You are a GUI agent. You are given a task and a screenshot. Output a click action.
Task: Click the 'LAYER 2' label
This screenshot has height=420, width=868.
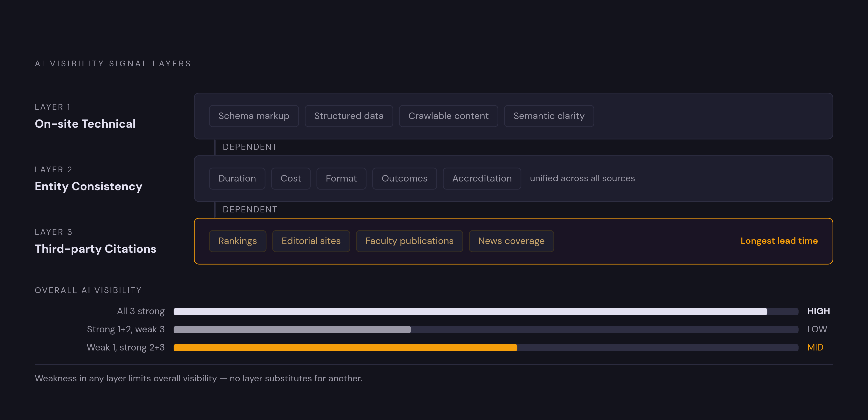coord(54,170)
